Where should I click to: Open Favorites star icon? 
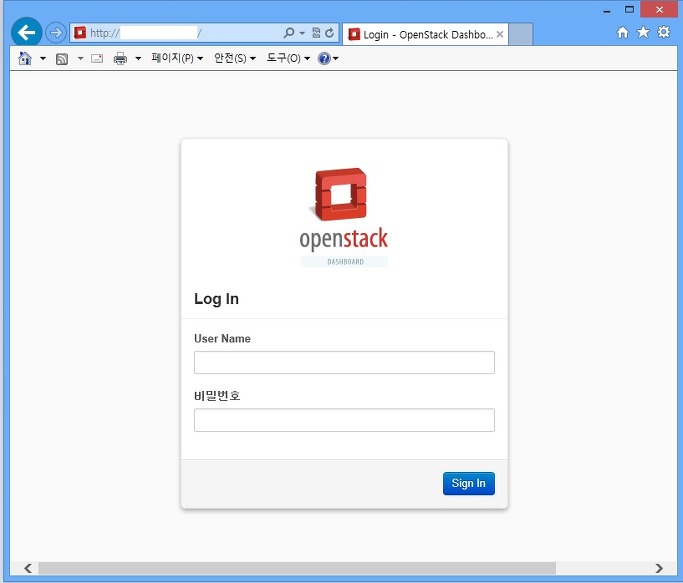643,32
